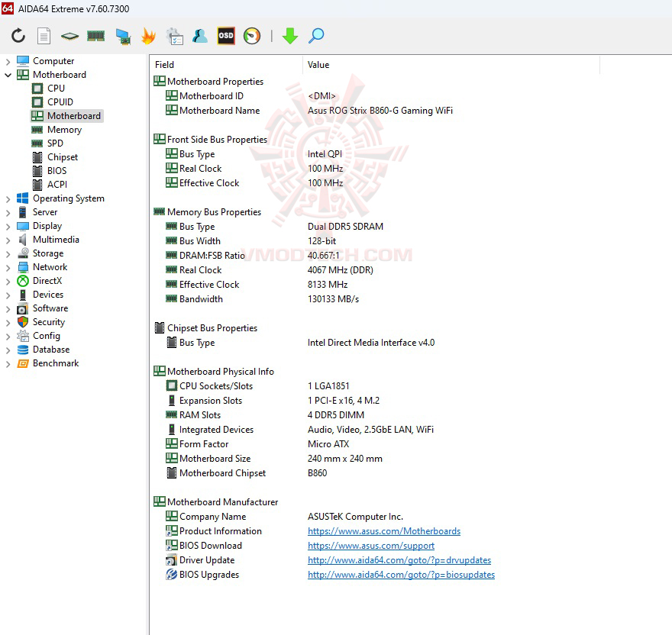Select the Motherboard Size row
Viewport: 672px width, 635px height.
tap(274, 459)
